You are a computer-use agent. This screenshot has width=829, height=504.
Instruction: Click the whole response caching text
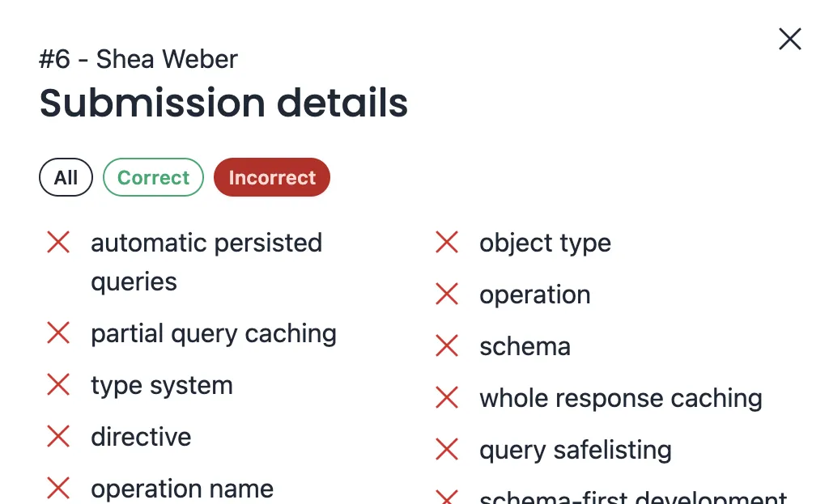(x=621, y=397)
